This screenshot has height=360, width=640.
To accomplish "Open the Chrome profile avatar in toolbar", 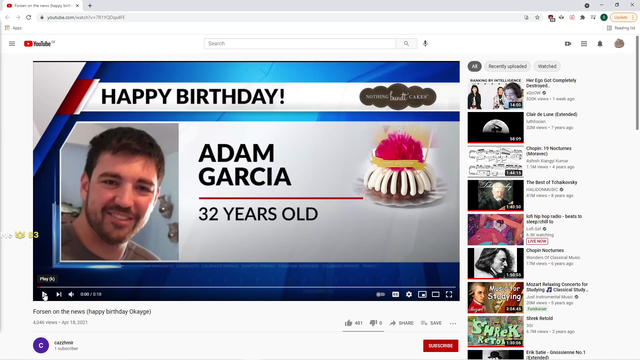I will (604, 18).
